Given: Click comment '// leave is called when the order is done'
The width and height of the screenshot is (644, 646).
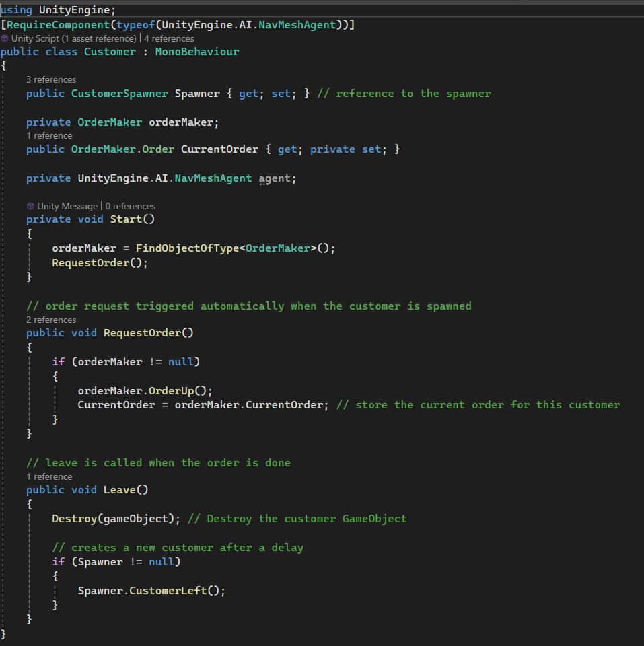Looking at the screenshot, I should pyautogui.click(x=158, y=464).
